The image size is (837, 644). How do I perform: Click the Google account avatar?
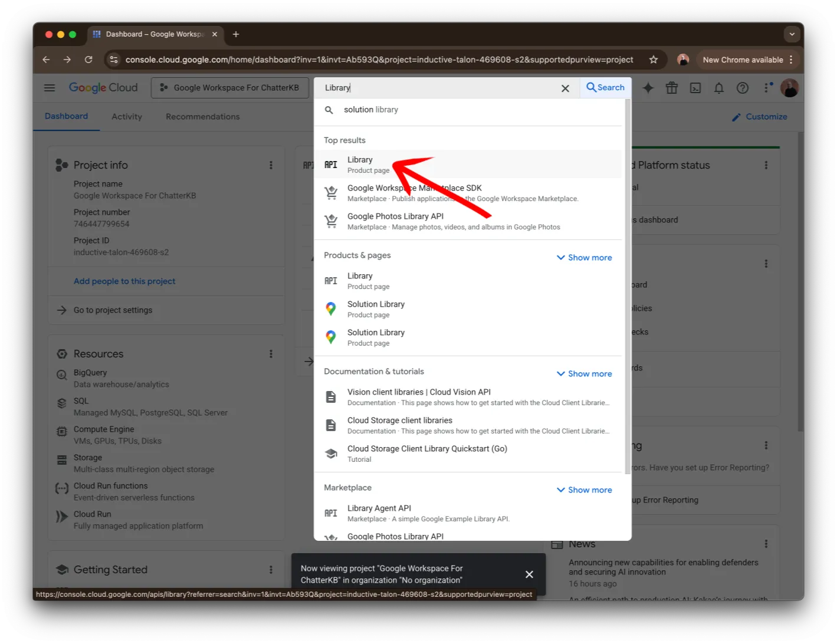pyautogui.click(x=789, y=88)
